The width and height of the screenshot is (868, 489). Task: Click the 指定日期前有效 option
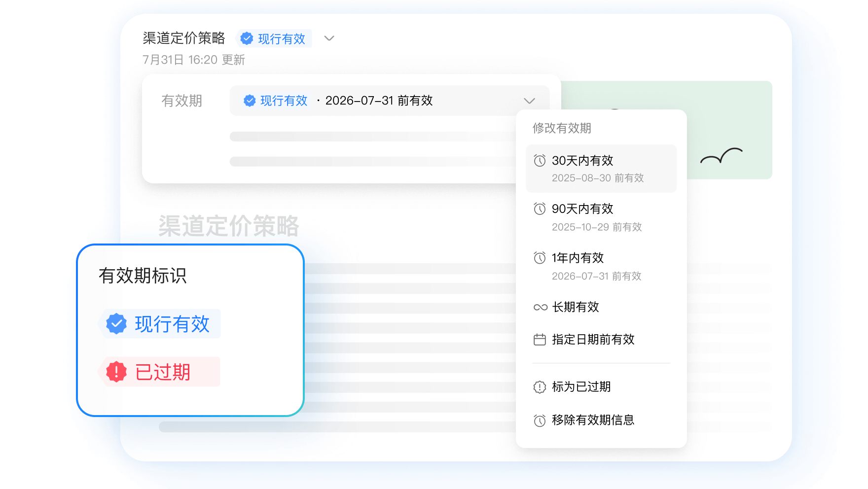coord(594,340)
